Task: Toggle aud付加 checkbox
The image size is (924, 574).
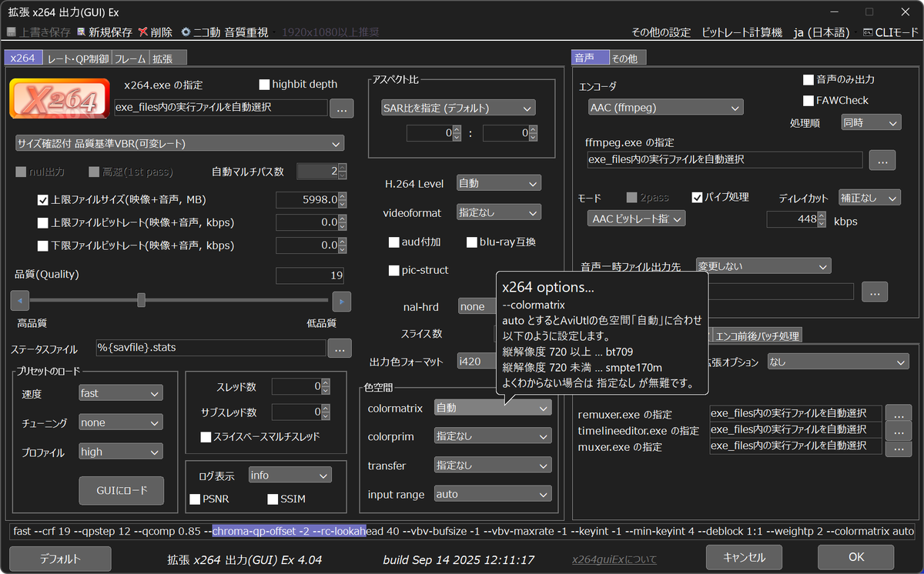Action: click(x=394, y=242)
